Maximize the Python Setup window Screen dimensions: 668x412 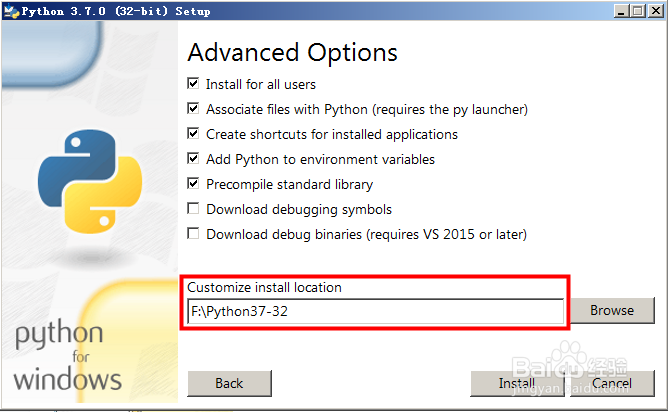[x=638, y=11]
